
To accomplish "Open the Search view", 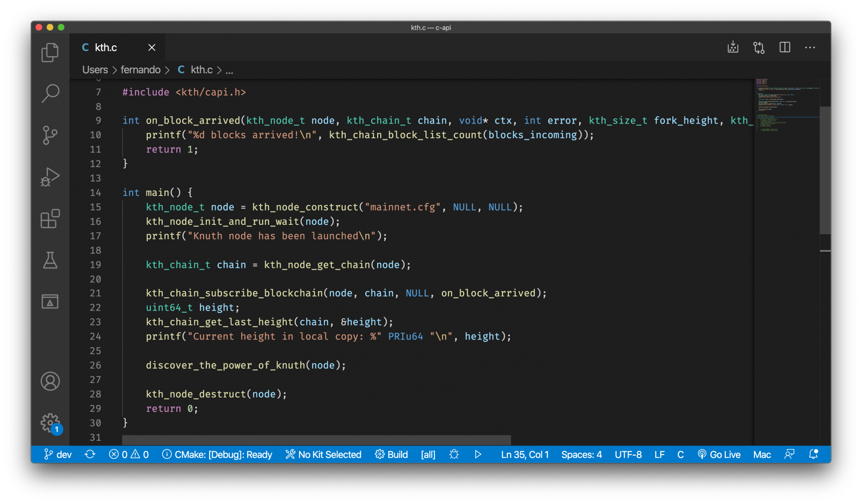I will click(50, 93).
